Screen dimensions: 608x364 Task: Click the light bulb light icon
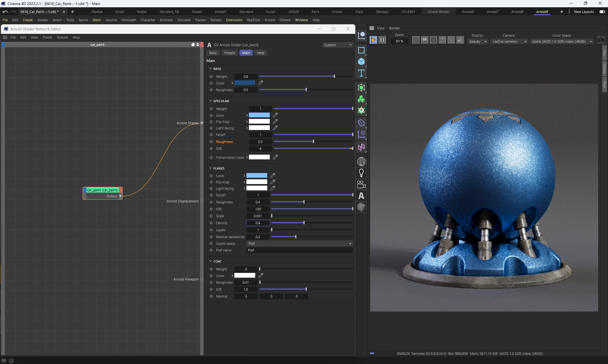[361, 173]
